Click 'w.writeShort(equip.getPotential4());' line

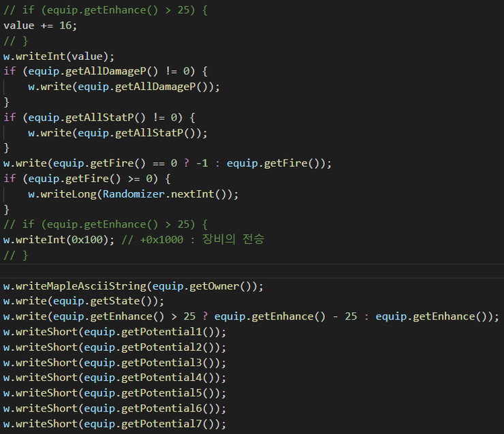point(114,377)
